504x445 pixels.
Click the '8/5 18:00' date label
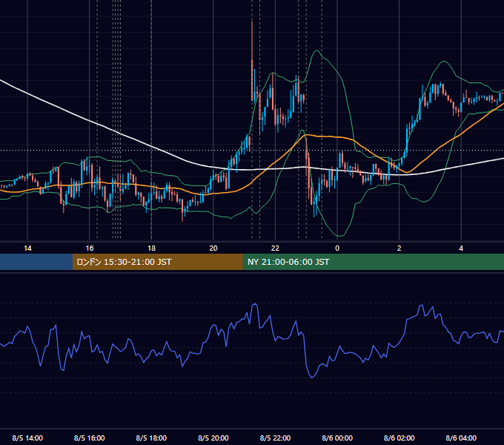point(151,438)
